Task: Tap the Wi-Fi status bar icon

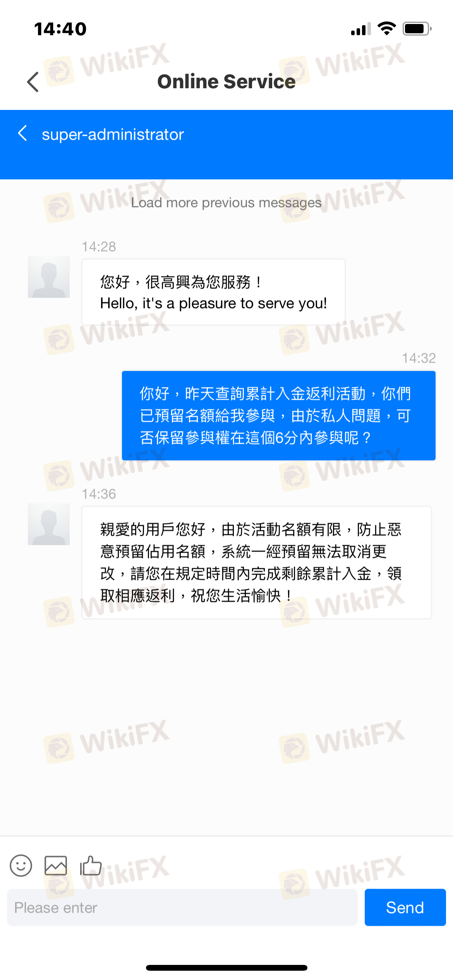Action: click(x=386, y=29)
